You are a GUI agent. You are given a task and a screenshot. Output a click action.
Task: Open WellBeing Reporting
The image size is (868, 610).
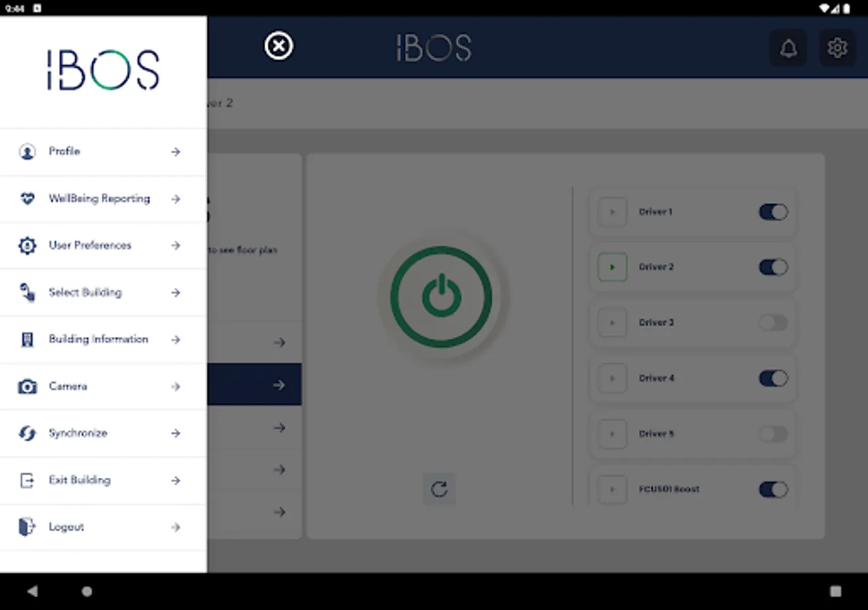click(103, 199)
